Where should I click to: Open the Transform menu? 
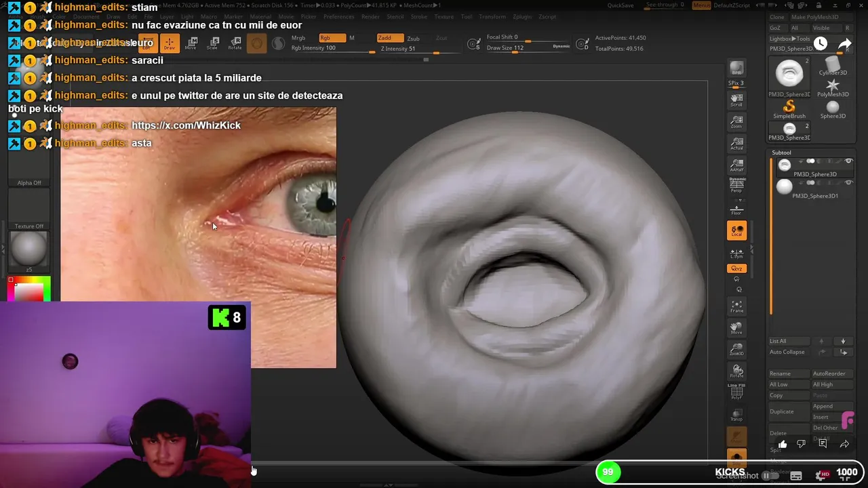tap(492, 17)
